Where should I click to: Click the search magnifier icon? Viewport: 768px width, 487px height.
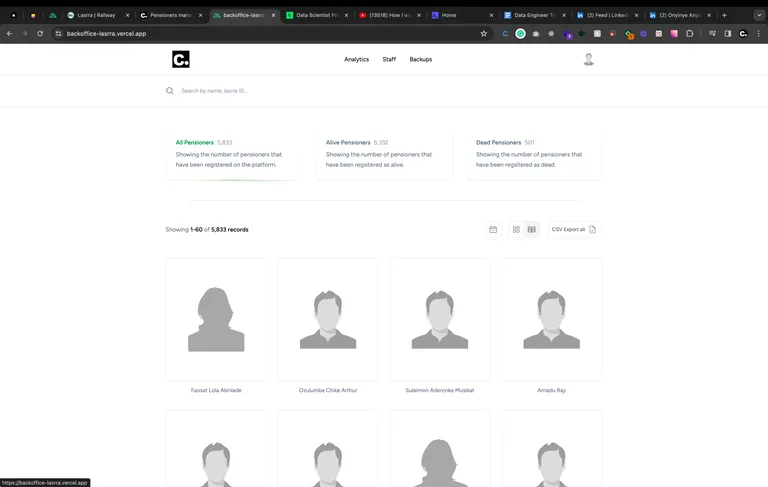tap(170, 91)
